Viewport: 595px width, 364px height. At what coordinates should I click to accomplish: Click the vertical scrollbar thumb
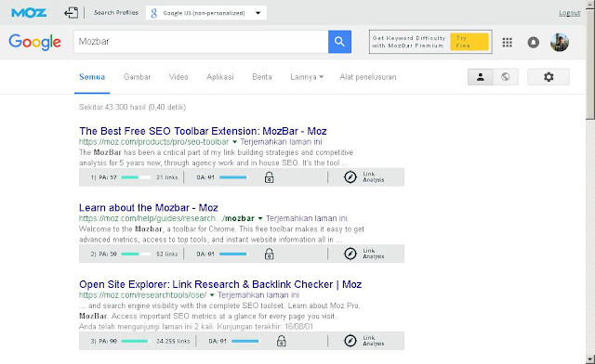[590, 63]
